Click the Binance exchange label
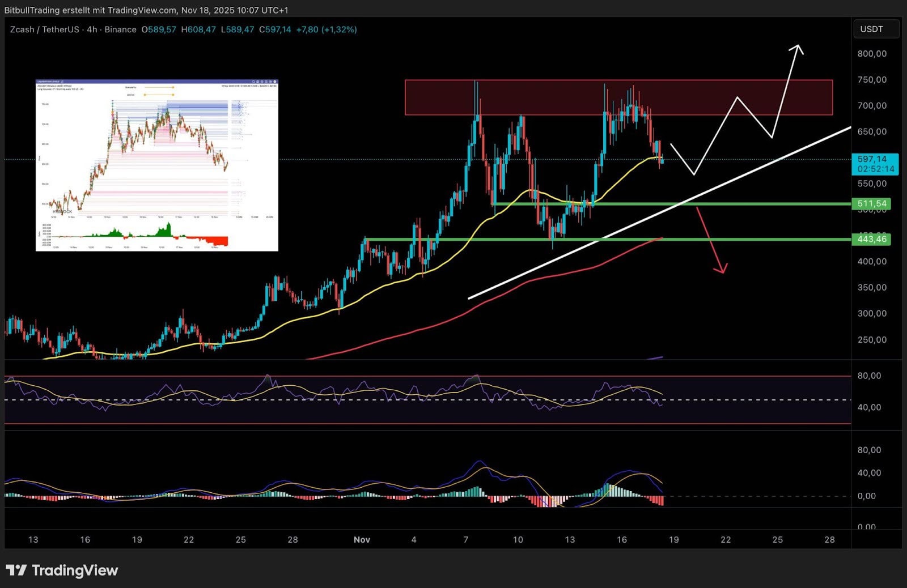Screen dimensions: 907x588 point(120,29)
